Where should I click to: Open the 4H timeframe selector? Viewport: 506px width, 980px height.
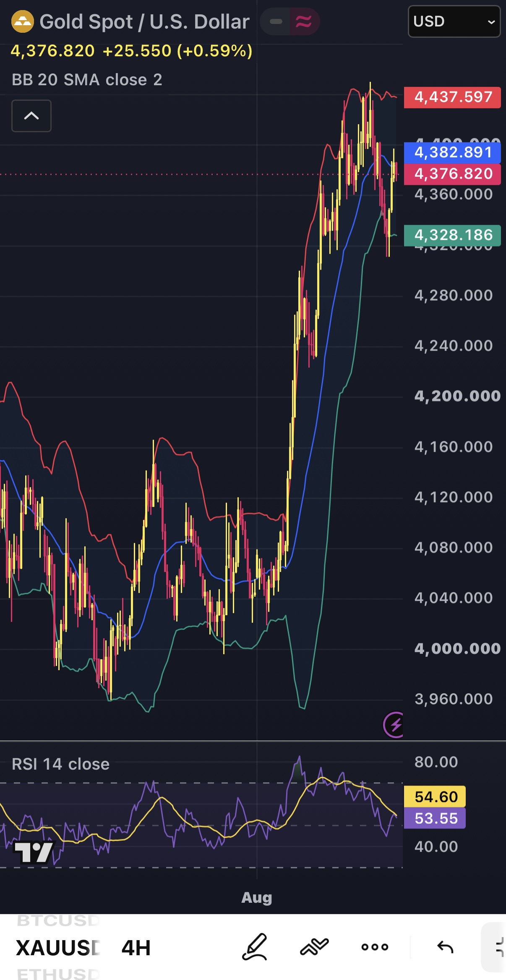click(x=136, y=948)
